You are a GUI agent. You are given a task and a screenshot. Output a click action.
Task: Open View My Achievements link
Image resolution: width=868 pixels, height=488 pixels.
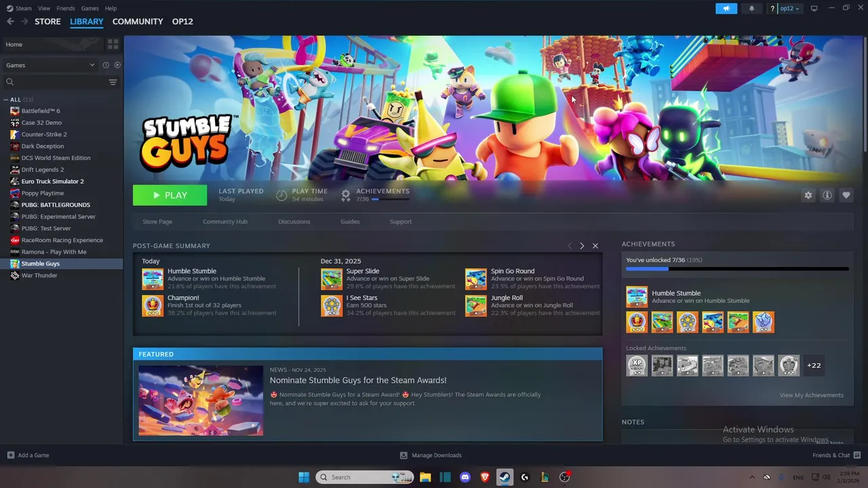[x=811, y=395]
